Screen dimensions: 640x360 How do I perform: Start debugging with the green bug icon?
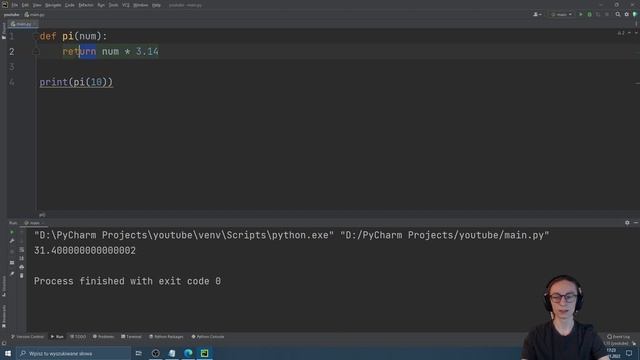(x=589, y=15)
